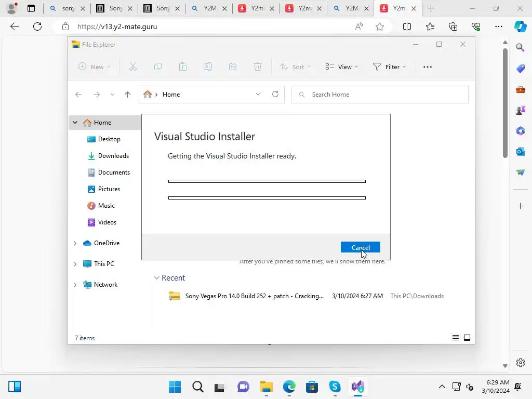
Task: Open the See more ellipsis menu in File Explorer
Action: click(428, 67)
